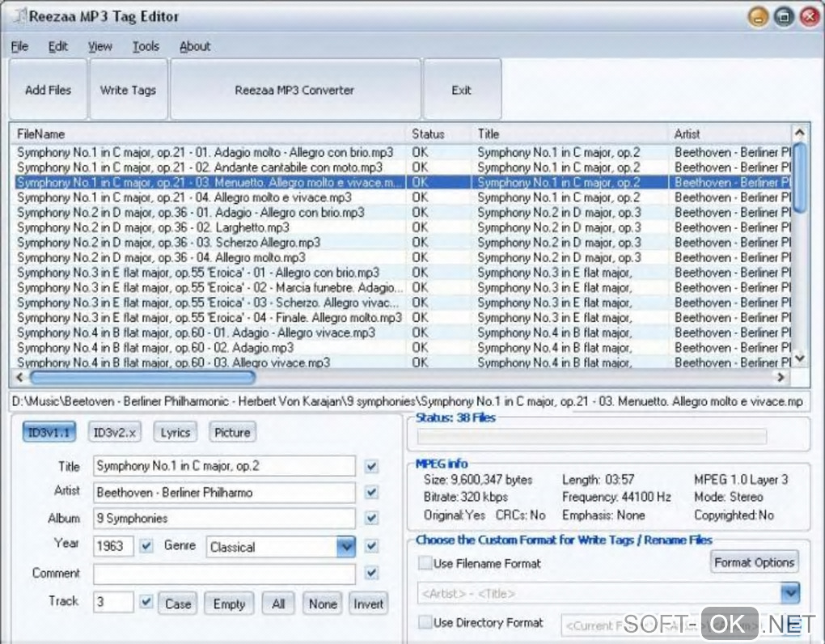Click into the Track number field
The height and width of the screenshot is (644, 825).
114,602
